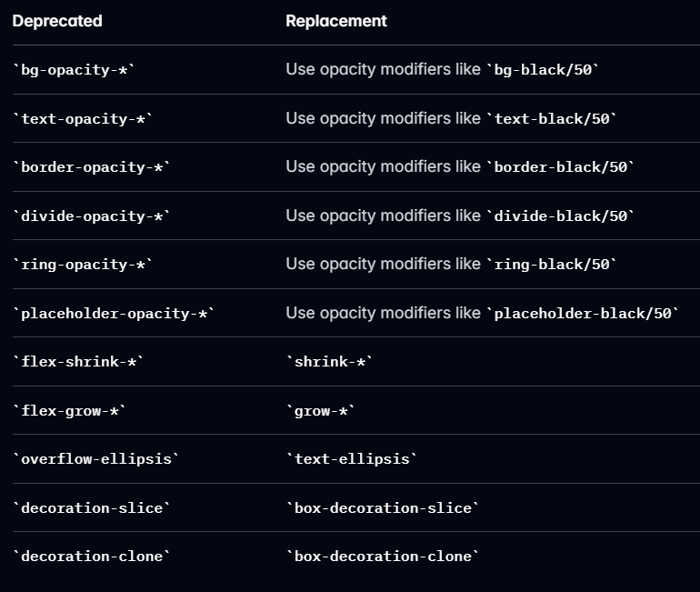Select the `bg-opacity-*` deprecated cell

74,70
